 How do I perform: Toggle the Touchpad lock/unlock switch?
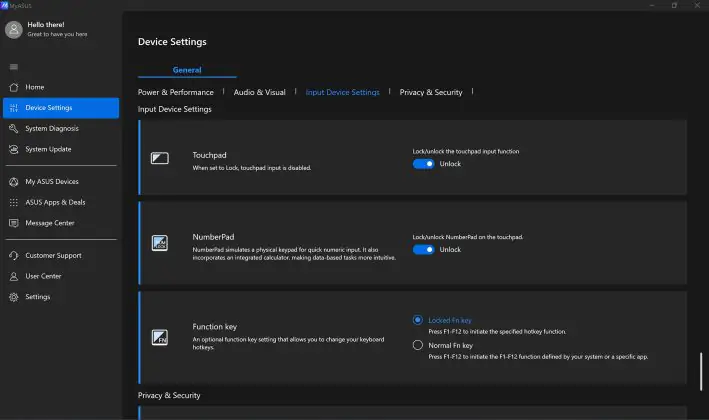click(423, 164)
